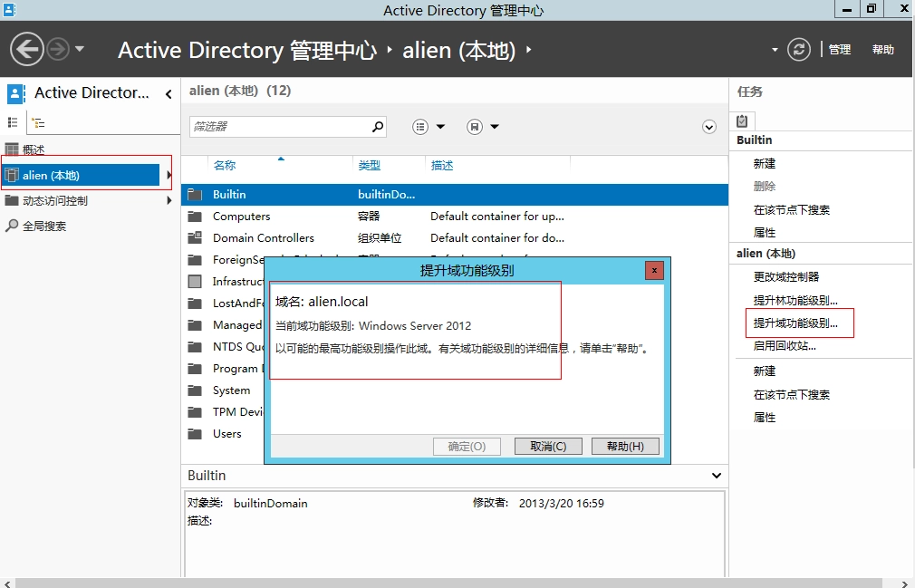Viewport: 915px width, 588px height.
Task: Open the 帮助 menu in header
Action: coord(882,50)
